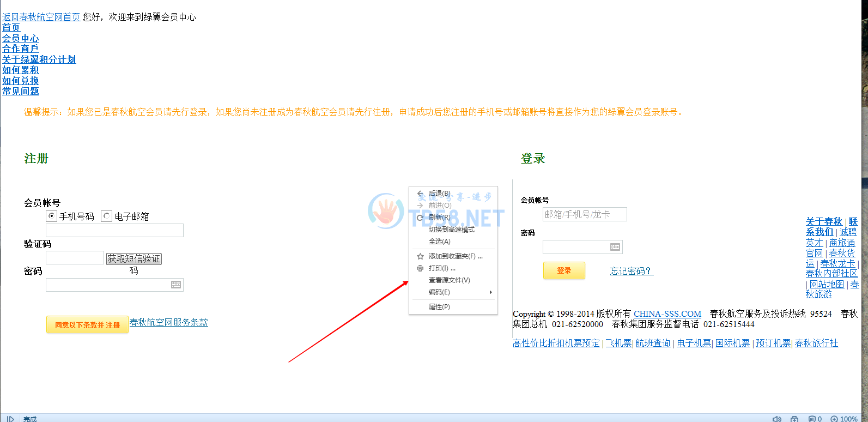
Task: Open the 飞机票 footer link
Action: click(x=619, y=343)
